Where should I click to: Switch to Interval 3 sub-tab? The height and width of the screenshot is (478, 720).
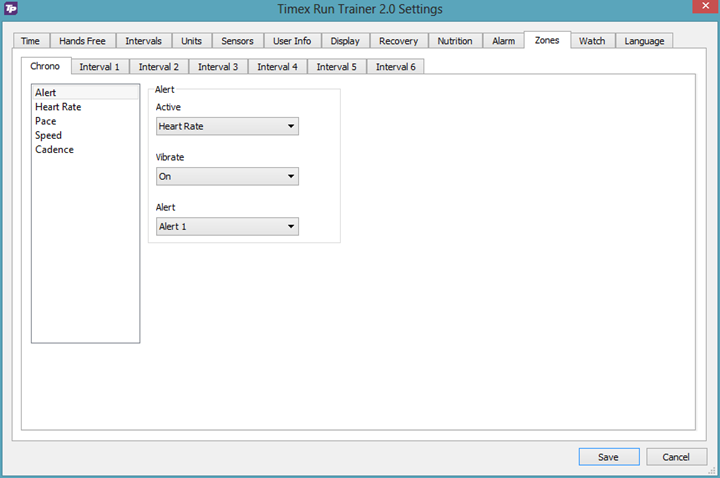pos(218,67)
